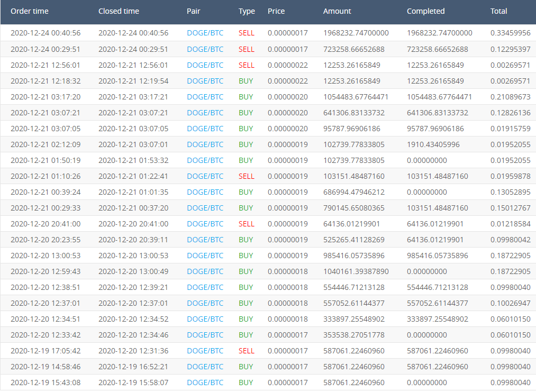Select amount 1040161.39387890 cell
The width and height of the screenshot is (536, 392).
356,271
